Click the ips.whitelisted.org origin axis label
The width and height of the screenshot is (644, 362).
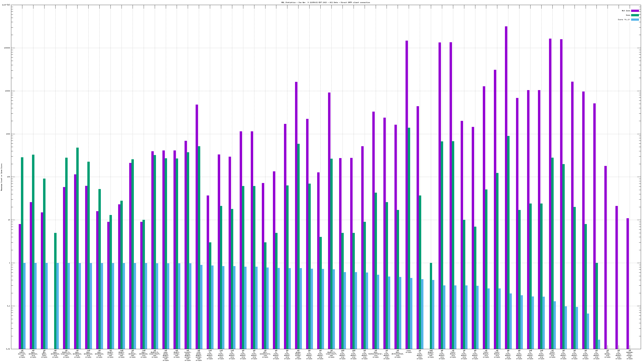397,354
